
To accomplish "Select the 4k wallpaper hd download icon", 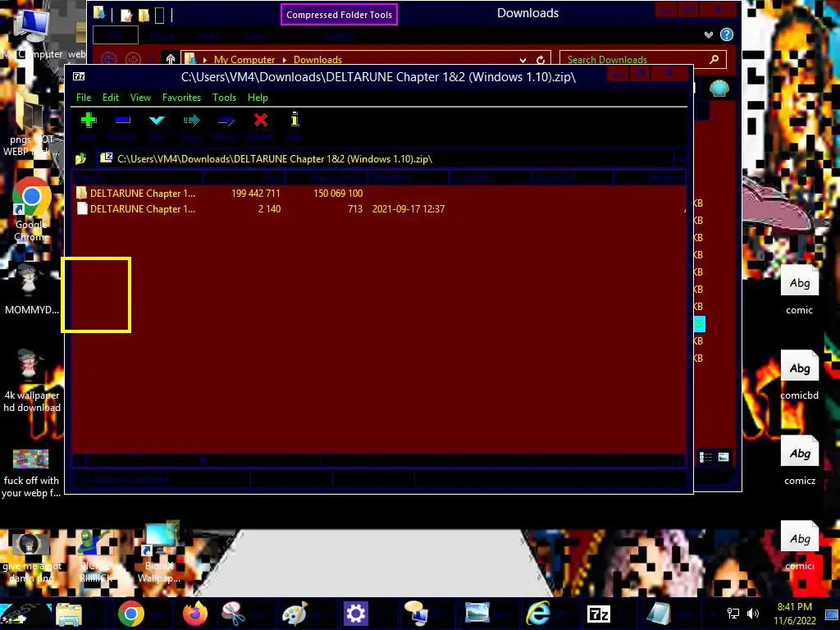I will [31, 381].
